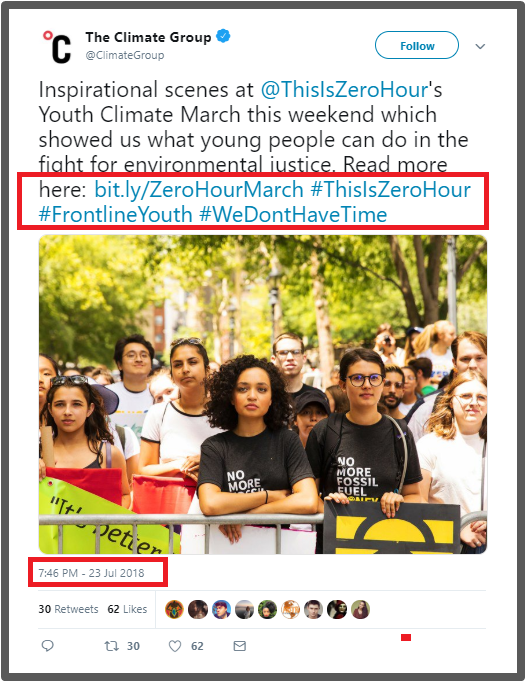Retweet using the retweet arrows icon
Screen dimensions: 526x682
pyautogui.click(x=112, y=646)
